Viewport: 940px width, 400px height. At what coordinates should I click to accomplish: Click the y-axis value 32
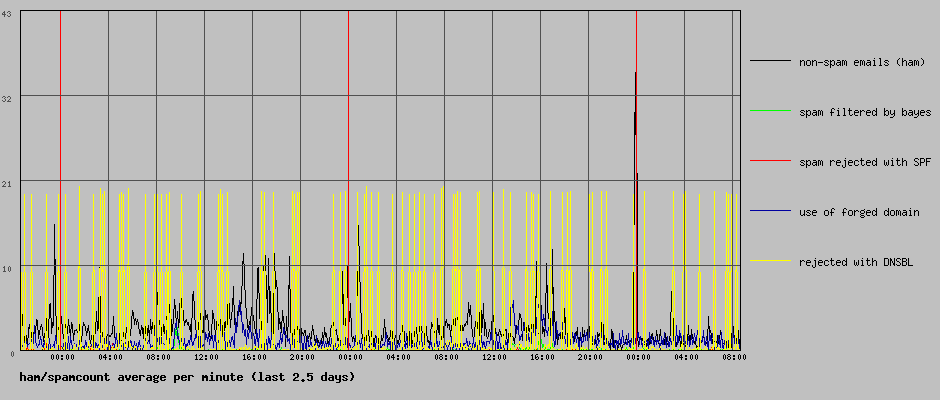click(x=8, y=98)
